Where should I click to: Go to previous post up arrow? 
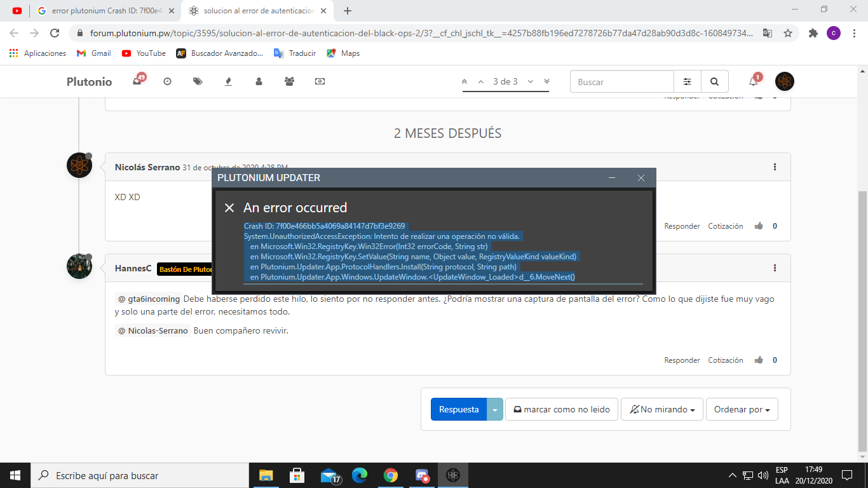pyautogui.click(x=480, y=81)
